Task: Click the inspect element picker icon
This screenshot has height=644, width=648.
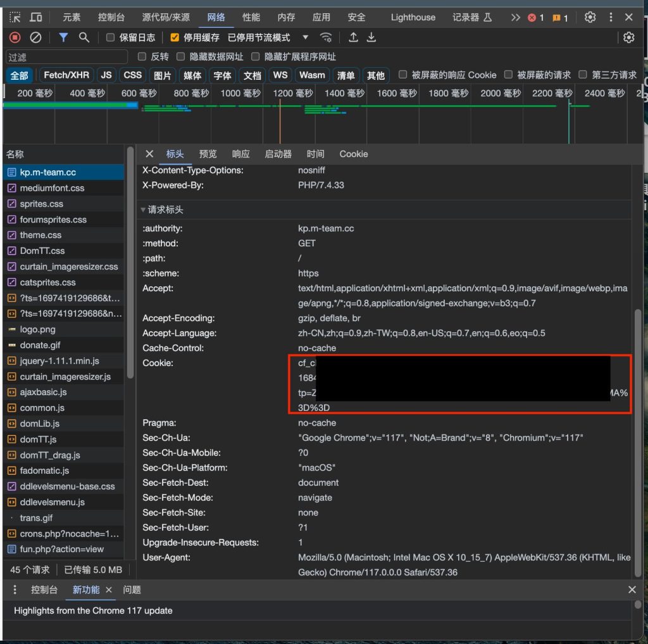Action: [15, 17]
